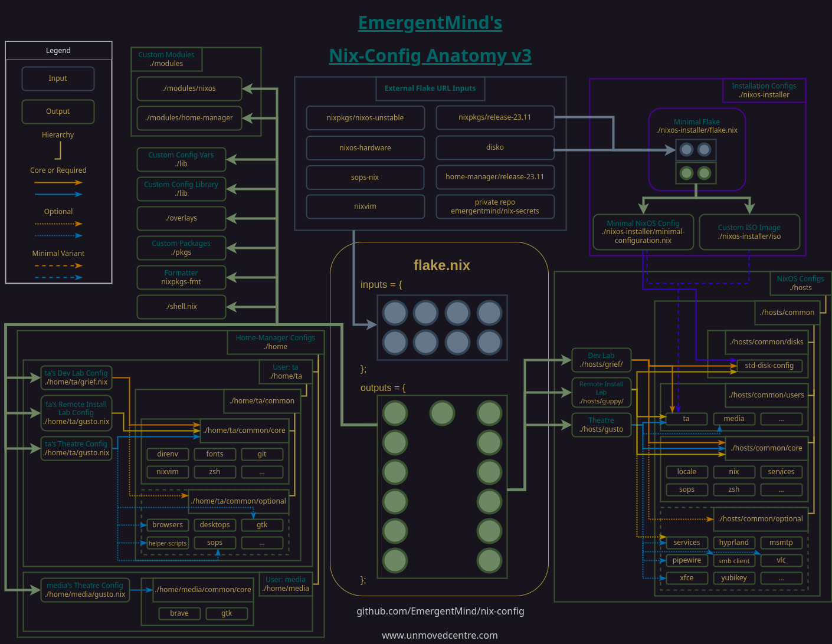The image size is (832, 644).
Task: Click the flake.nix heading
Action: point(442,265)
